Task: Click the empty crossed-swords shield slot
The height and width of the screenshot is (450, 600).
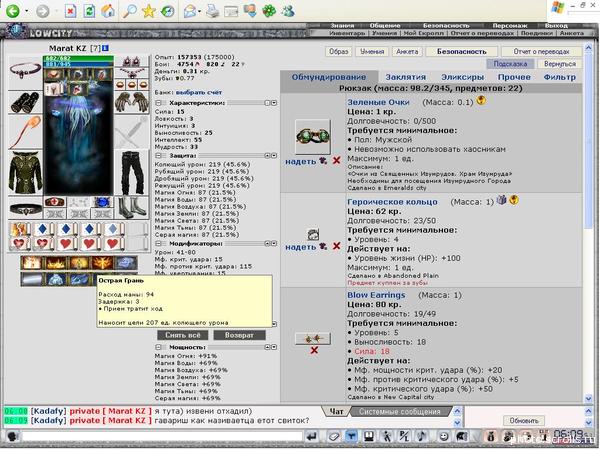Action: tap(132, 132)
